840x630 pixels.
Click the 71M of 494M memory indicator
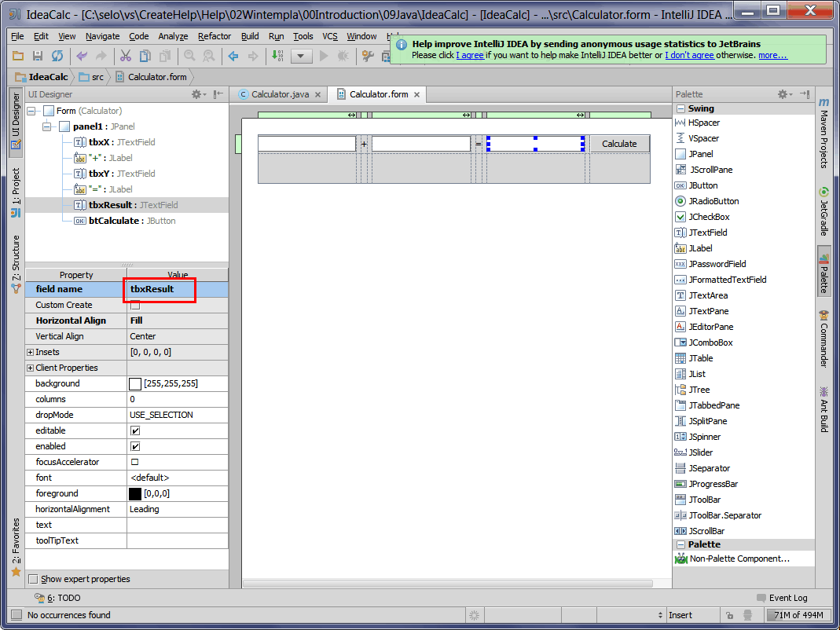pyautogui.click(x=798, y=615)
